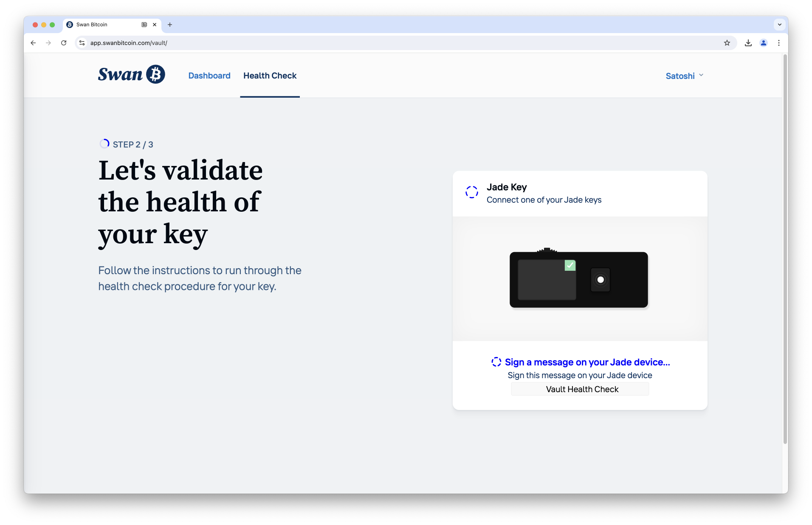Open a new browser tab
The image size is (812, 525).
coord(170,25)
